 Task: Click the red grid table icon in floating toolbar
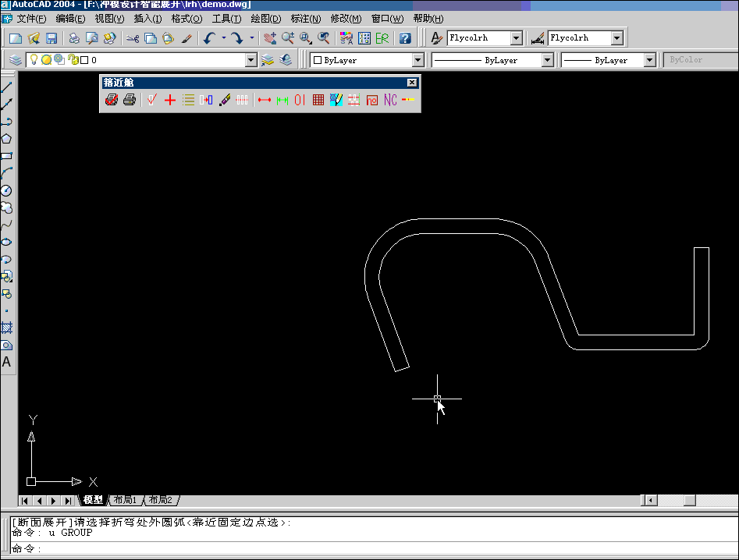click(x=318, y=100)
